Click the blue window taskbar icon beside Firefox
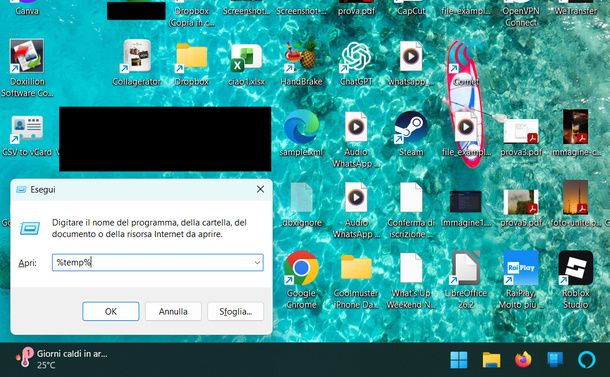This screenshot has height=377, width=610. point(555,360)
